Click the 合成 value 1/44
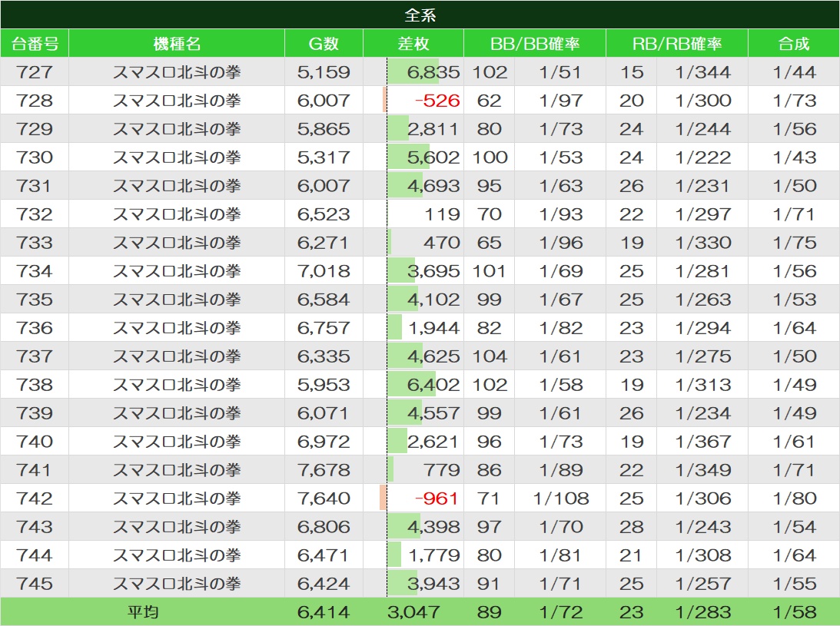Viewport: 840px width, 626px height. [794, 71]
